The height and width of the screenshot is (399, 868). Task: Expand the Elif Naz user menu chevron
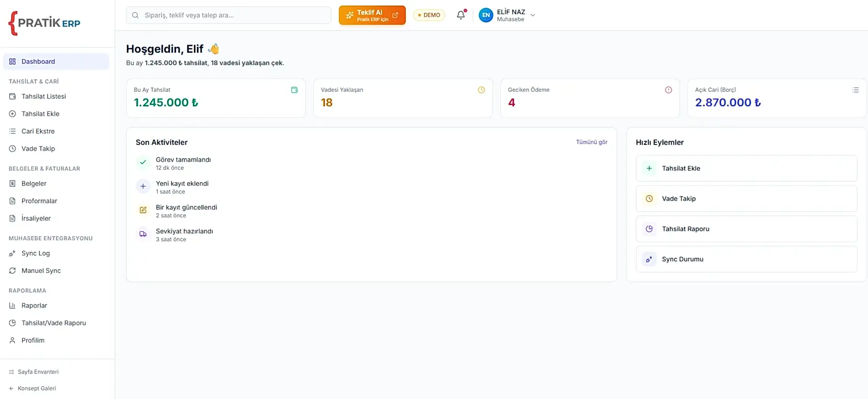coord(532,15)
